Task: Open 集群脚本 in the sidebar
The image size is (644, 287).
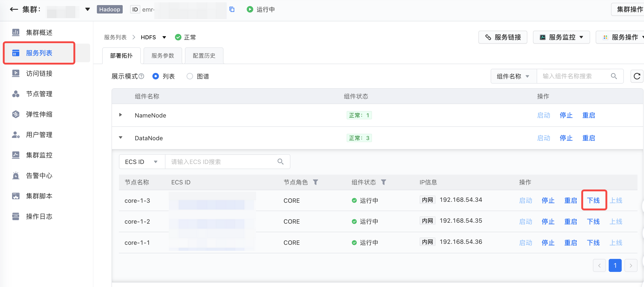Action: pyautogui.click(x=39, y=196)
